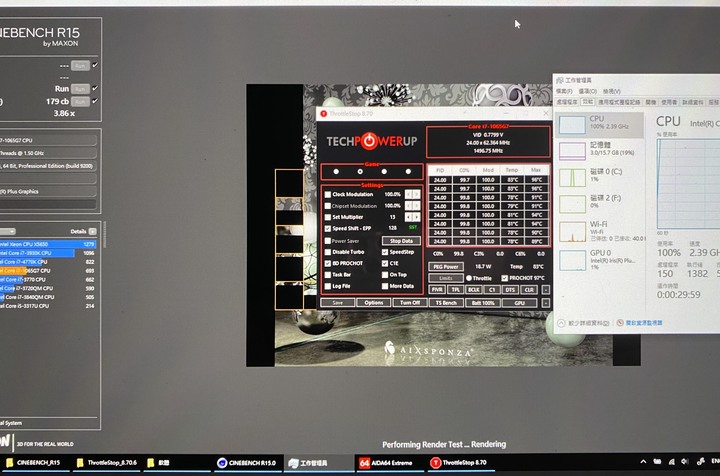
Task: Switch to CINEBENCH R15.0 taskbar app
Action: pyautogui.click(x=247, y=463)
